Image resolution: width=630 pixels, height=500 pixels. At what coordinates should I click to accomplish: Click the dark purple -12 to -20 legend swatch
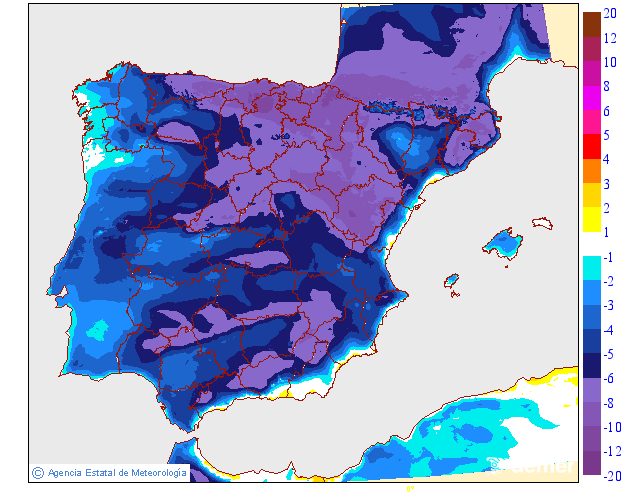[x=592, y=463]
